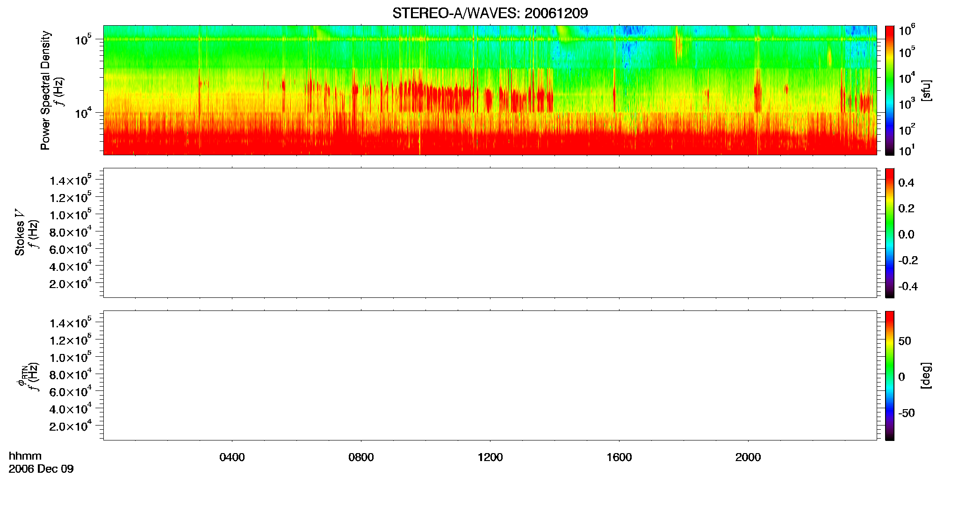
Task: Click the 2000 time tick label
Action: [748, 457]
